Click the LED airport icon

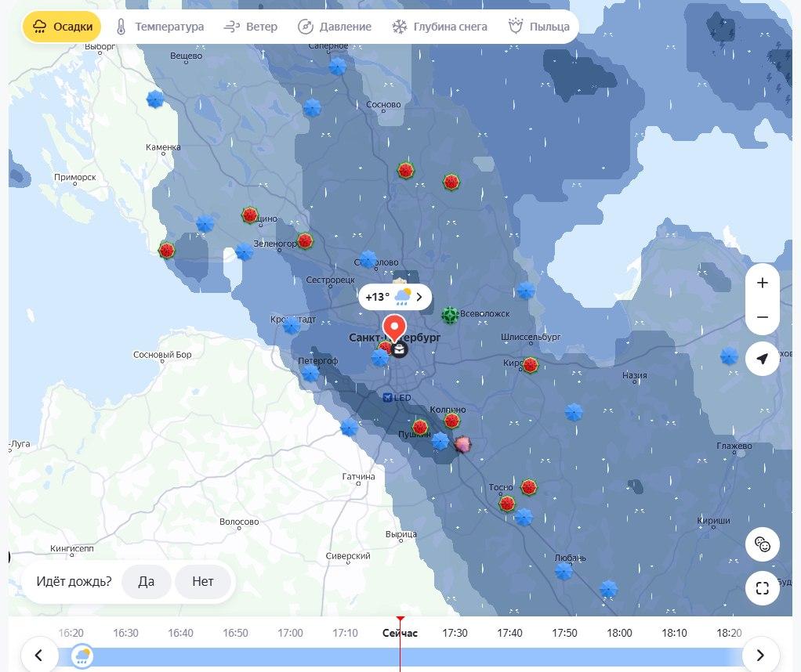(x=388, y=397)
